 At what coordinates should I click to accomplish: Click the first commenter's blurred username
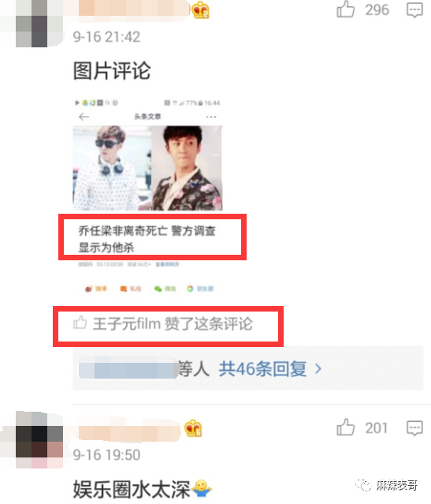click(x=132, y=9)
